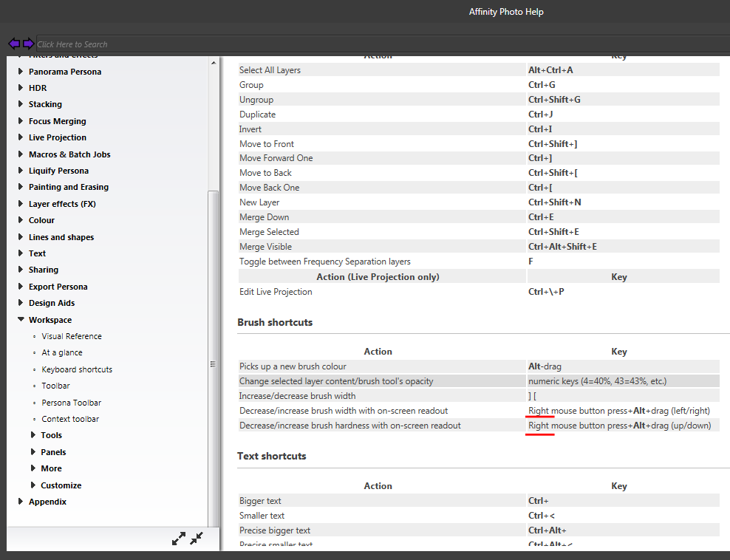Click the sidebar splitter handle
This screenshot has height=560, width=730.
coord(213,364)
